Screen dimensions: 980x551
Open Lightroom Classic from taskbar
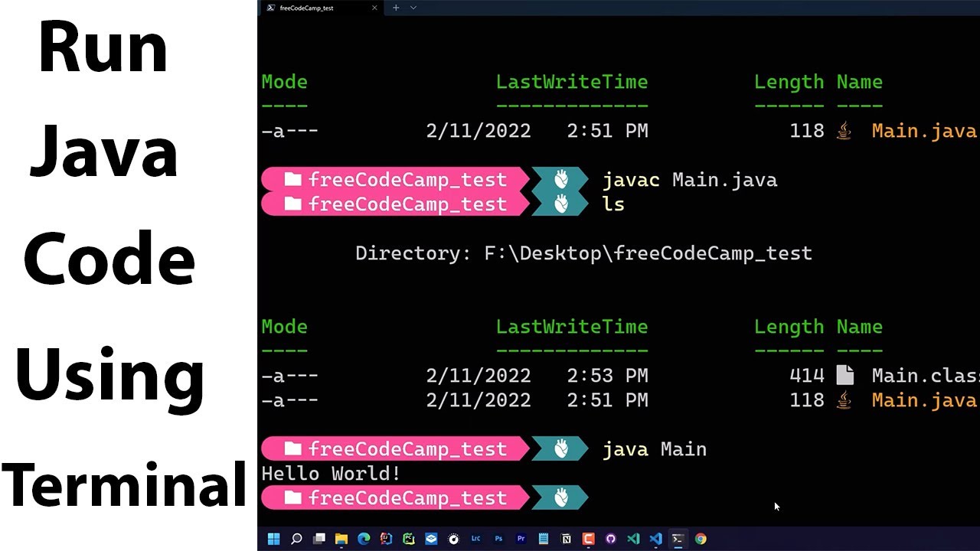click(x=475, y=539)
